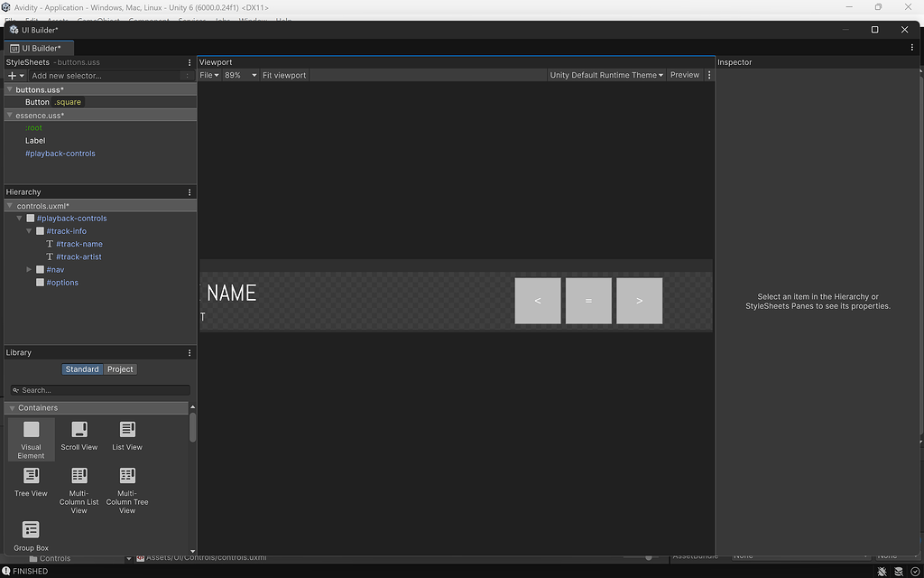Collapse the #track-info element in Hierarchy
924x578 pixels.
(x=28, y=230)
